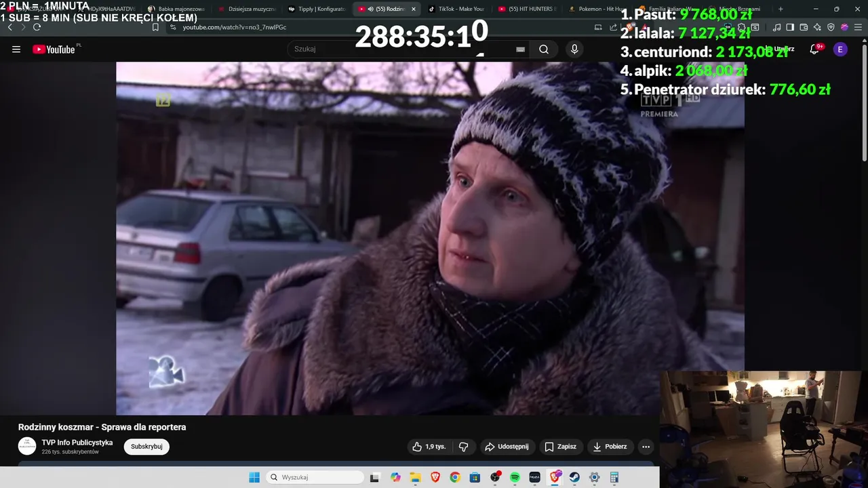Click the on-screen keyboard icon in search
This screenshot has height=488, width=868.
point(520,49)
